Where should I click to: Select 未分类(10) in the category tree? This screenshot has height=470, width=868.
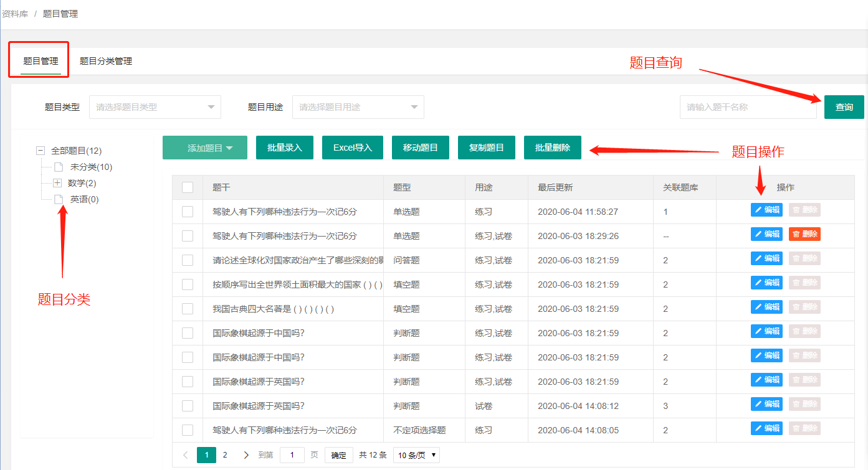coord(91,167)
